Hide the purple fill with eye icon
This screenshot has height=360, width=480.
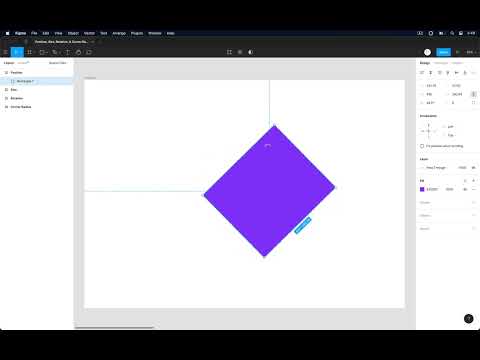point(465,189)
